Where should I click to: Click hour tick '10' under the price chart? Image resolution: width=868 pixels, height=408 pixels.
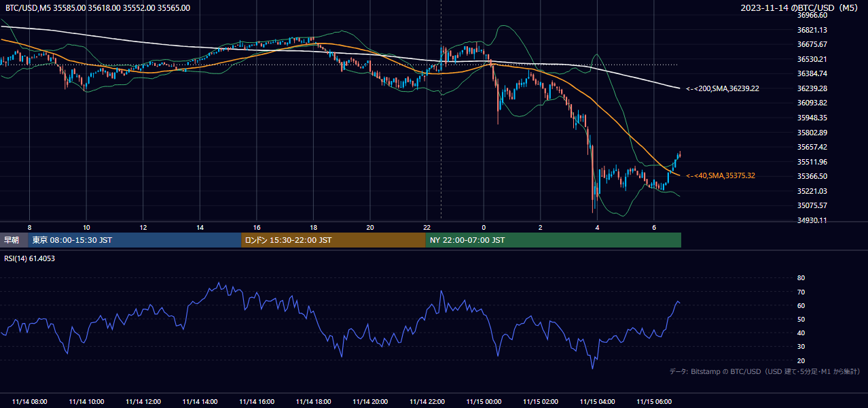point(86,227)
